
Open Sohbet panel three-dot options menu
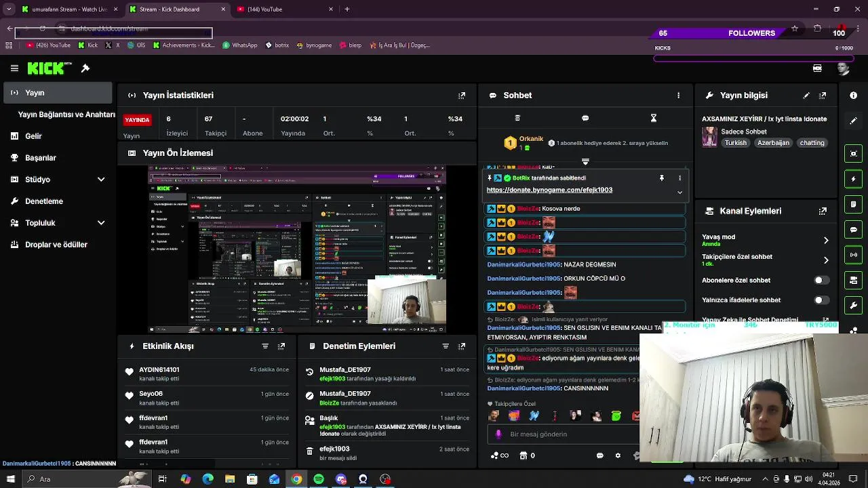pos(678,96)
